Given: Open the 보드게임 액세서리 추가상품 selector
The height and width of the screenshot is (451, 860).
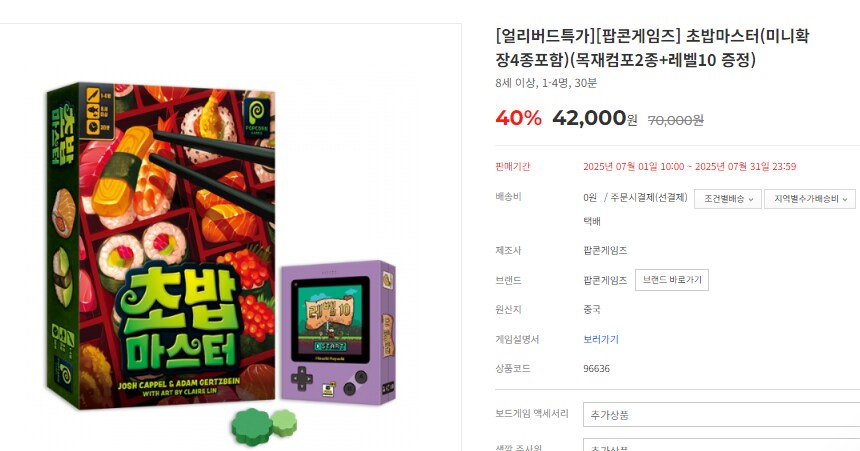Looking at the screenshot, I should pos(721,415).
